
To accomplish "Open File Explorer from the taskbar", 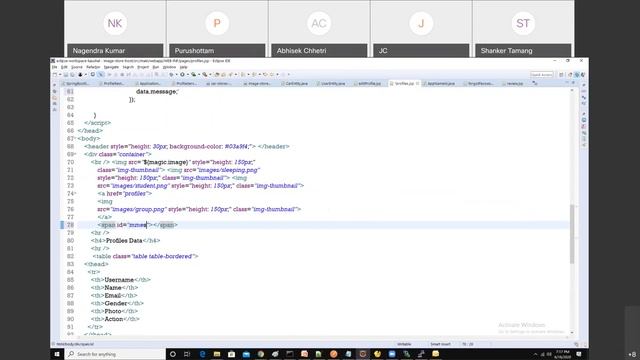I will (217, 354).
